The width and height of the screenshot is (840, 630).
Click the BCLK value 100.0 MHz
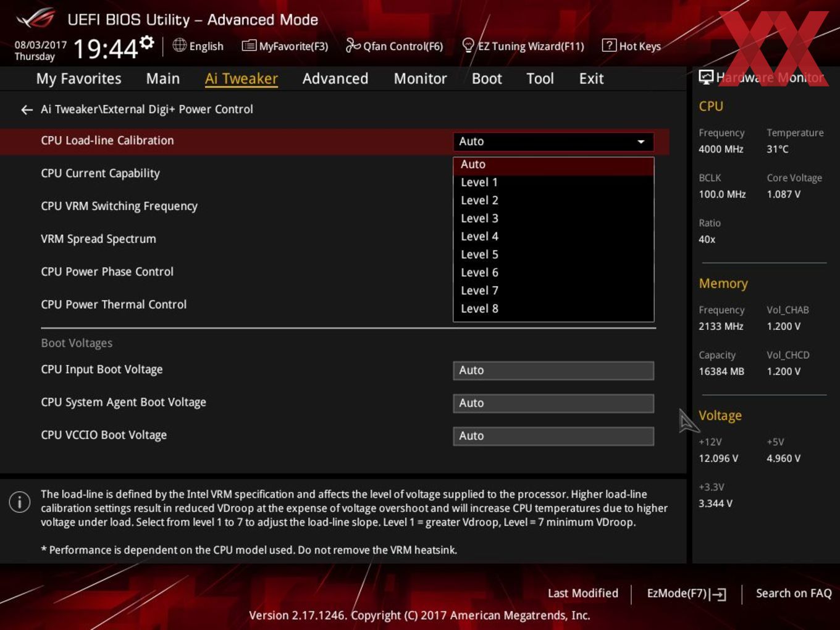[x=722, y=195]
